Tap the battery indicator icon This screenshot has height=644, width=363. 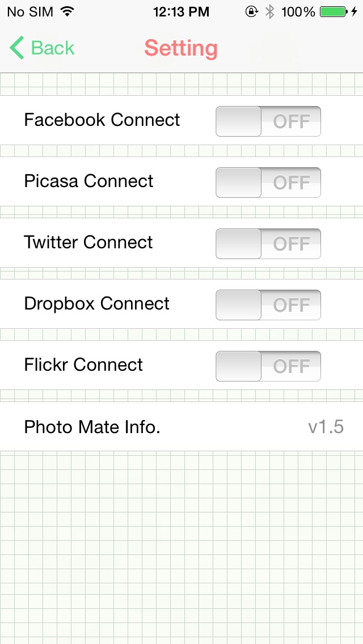(x=332, y=11)
